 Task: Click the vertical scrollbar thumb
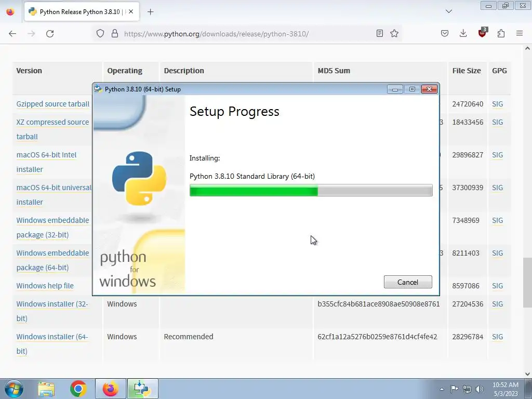point(527,283)
